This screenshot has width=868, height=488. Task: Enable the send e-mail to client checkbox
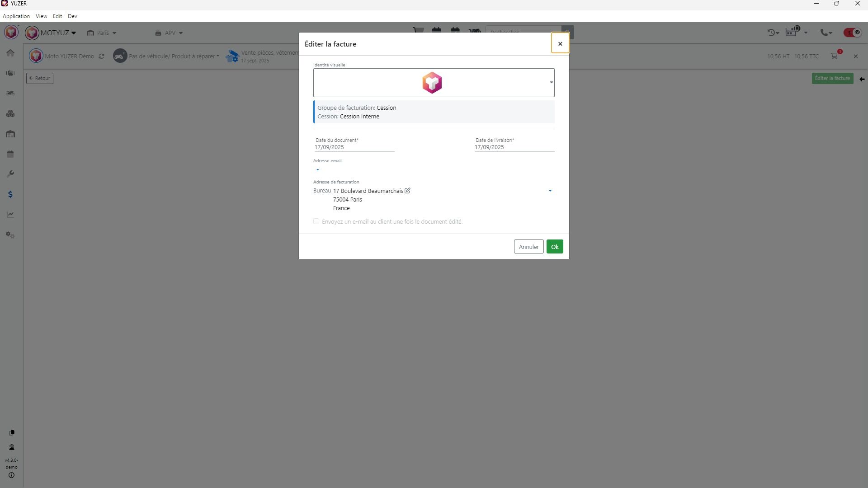click(316, 221)
